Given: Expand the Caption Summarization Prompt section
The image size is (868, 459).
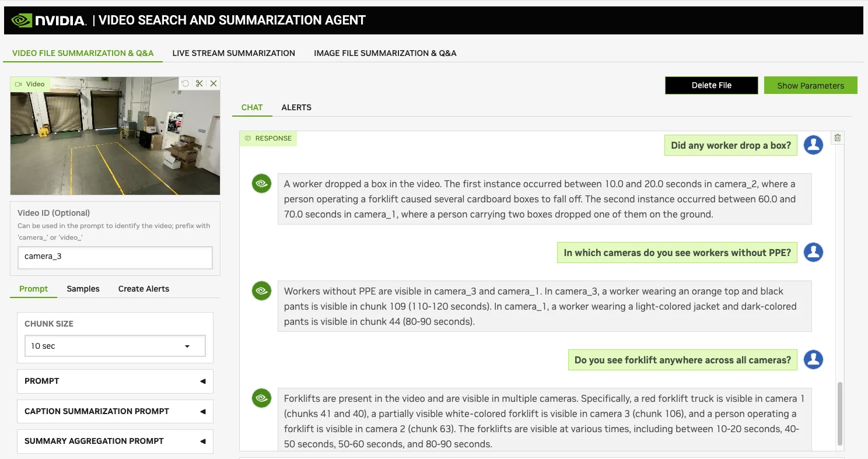Looking at the screenshot, I should [115, 411].
